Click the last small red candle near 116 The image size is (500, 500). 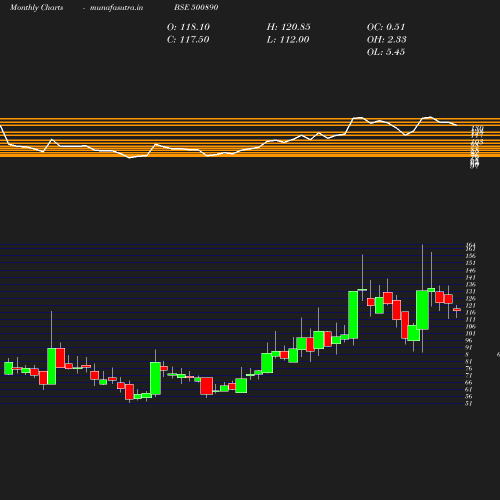click(457, 310)
